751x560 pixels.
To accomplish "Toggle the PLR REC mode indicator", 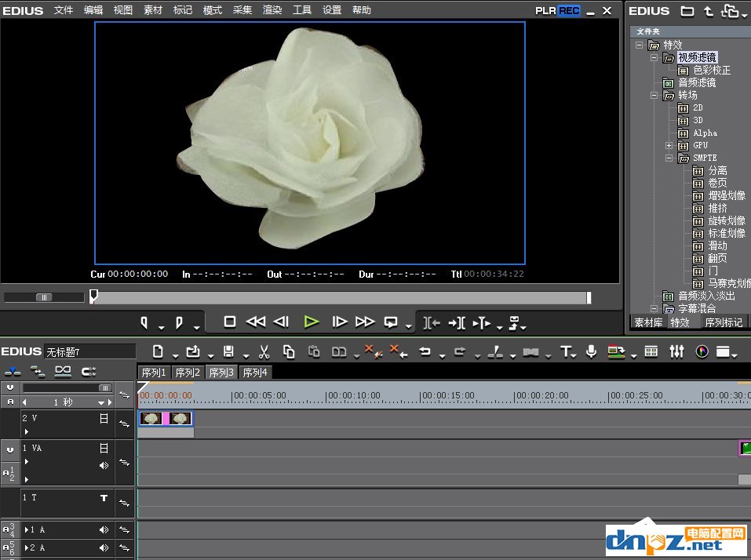I will pyautogui.click(x=557, y=10).
